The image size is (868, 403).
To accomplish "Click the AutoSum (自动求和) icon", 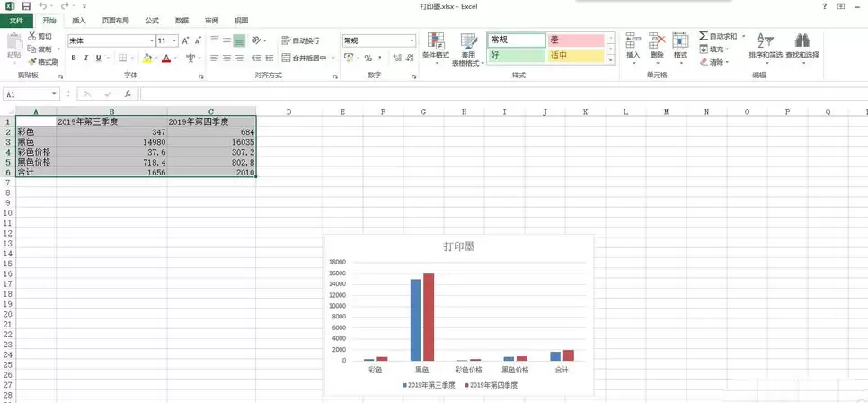I will (718, 36).
